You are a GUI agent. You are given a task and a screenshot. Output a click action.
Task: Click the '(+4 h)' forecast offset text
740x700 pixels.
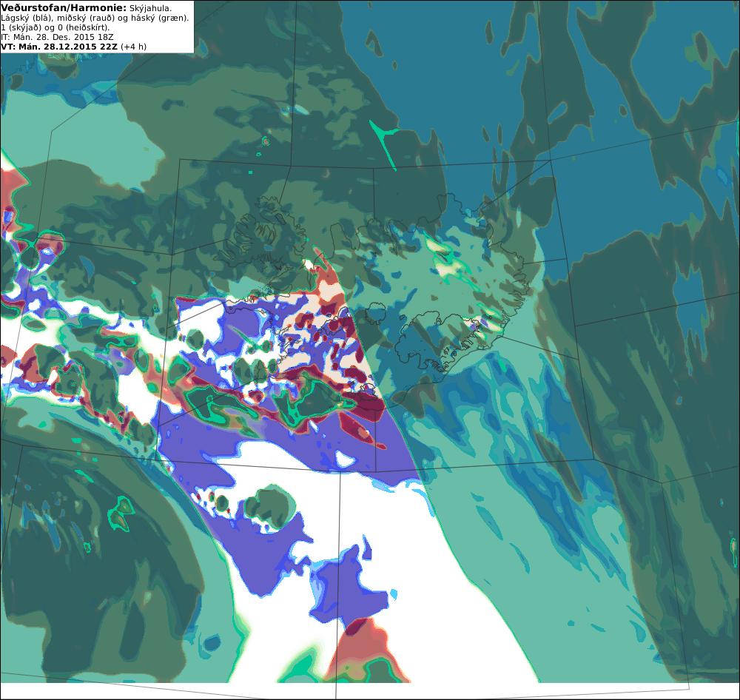(133, 47)
